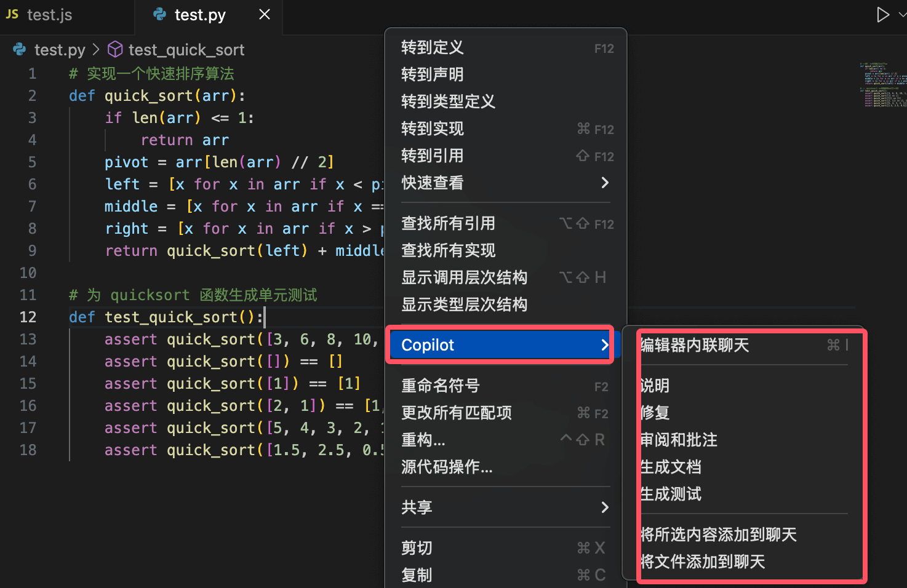The image size is (907, 588).
Task: Click the minimap on the right edge
Action: (x=883, y=86)
